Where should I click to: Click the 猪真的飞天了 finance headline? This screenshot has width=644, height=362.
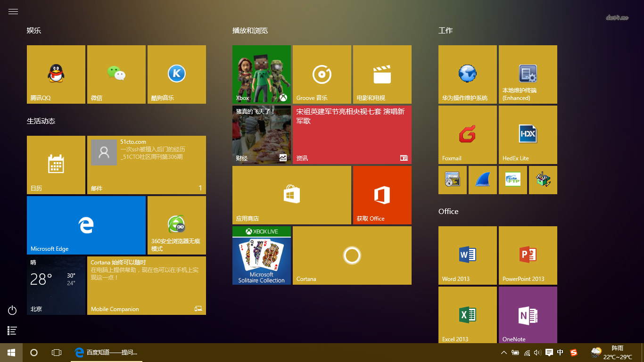256,112
